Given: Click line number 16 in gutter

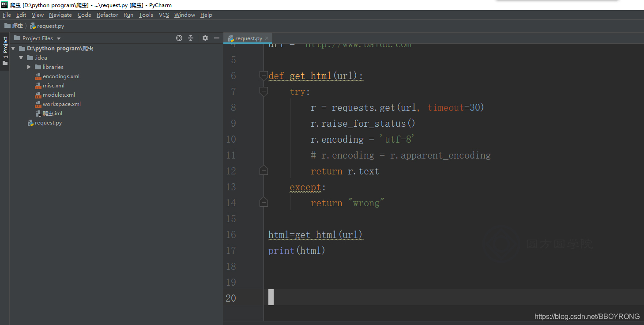Looking at the screenshot, I should point(231,235).
